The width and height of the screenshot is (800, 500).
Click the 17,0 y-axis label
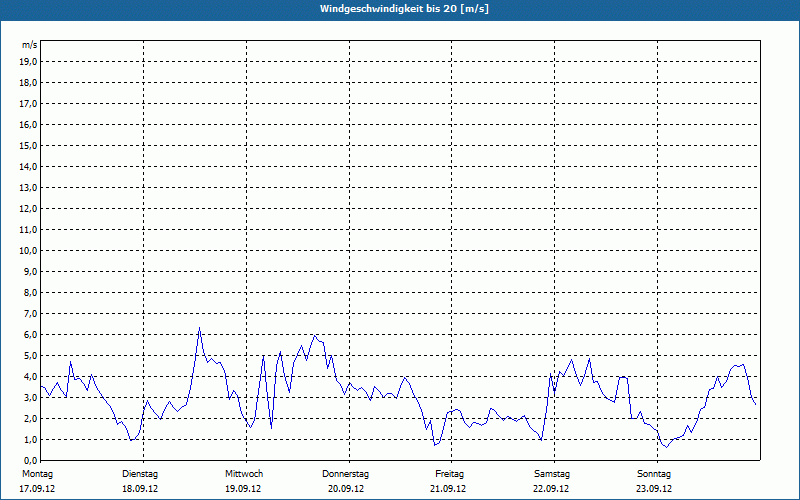[x=27, y=104]
